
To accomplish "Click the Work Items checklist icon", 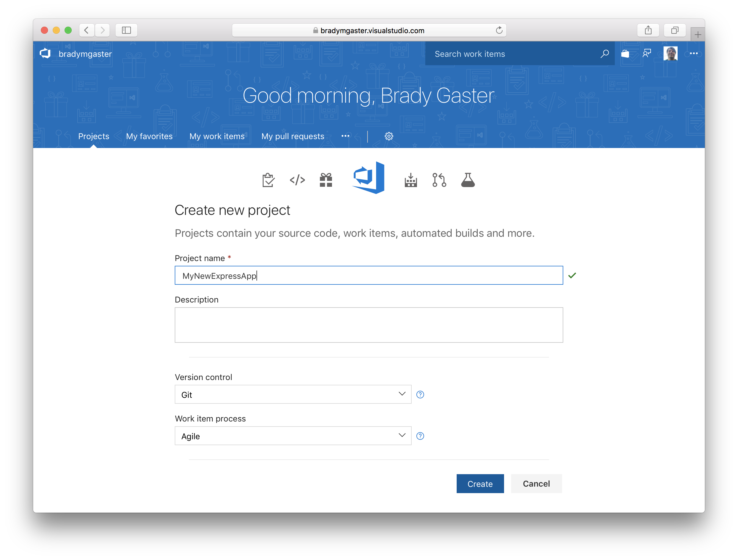I will pos(268,179).
